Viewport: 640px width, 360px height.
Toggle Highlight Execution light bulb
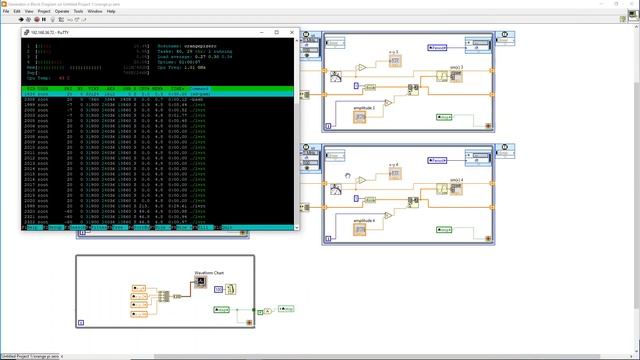tap(53, 20)
